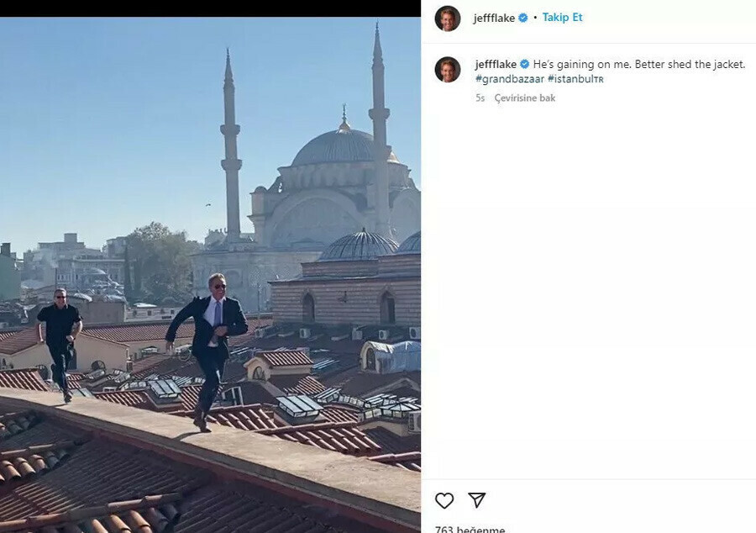Viewport: 756px width, 533px height.
Task: View the 763 beğenme likes list
Action: point(460,529)
